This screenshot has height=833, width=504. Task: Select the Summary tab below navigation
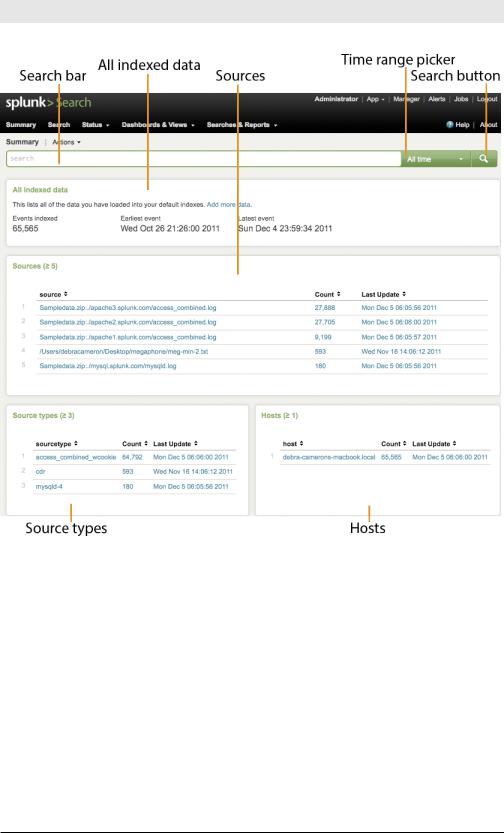click(x=22, y=142)
